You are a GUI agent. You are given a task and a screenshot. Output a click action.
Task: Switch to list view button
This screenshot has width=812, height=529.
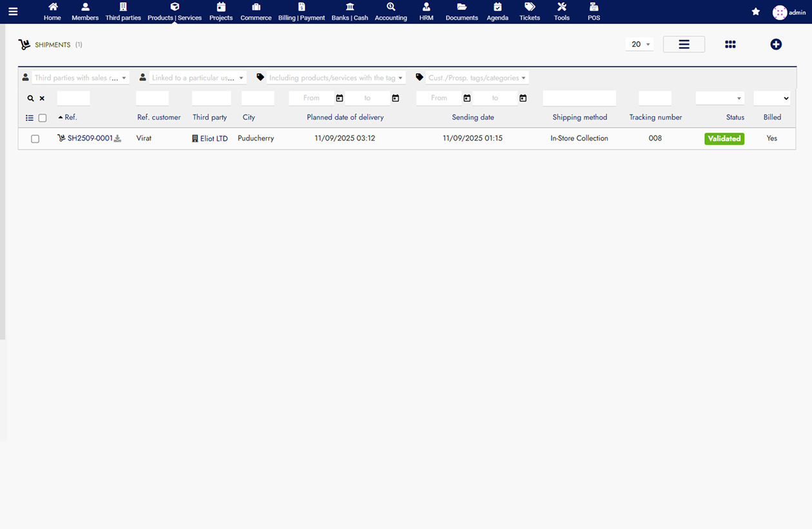[684, 44]
